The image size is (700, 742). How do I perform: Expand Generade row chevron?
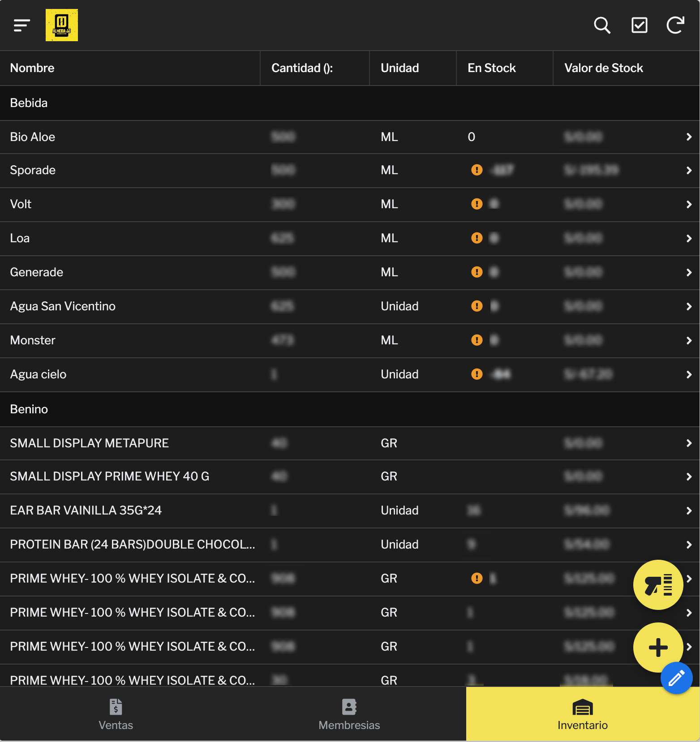point(689,272)
